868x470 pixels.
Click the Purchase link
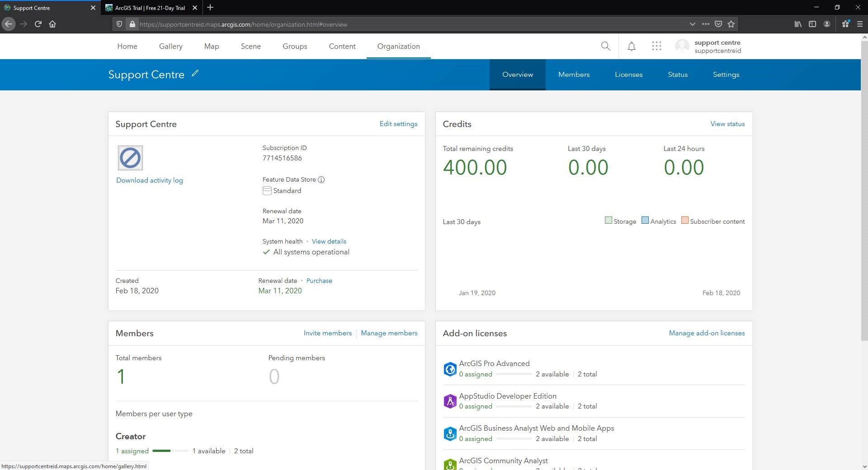tap(319, 281)
